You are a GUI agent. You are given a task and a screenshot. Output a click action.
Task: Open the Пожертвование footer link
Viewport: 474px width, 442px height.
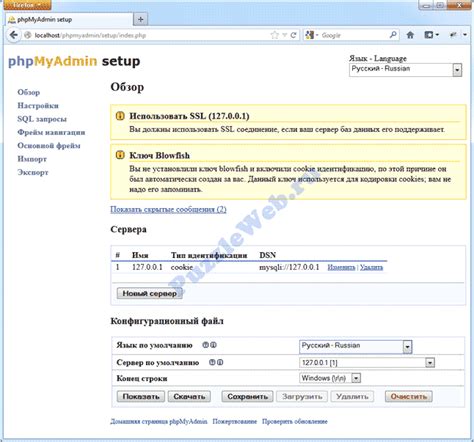pos(235,421)
